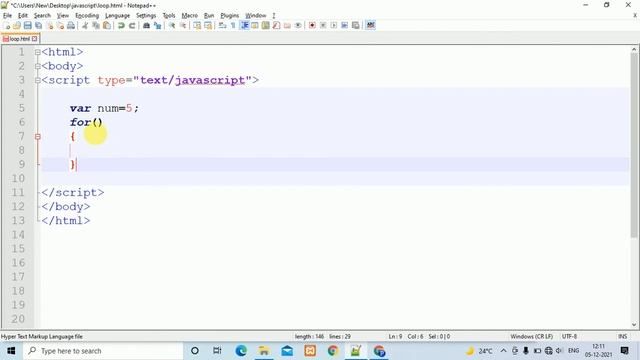Image resolution: width=640 pixels, height=360 pixels.
Task: Click the taskbar 'Type here to search' box
Action: pos(103,351)
